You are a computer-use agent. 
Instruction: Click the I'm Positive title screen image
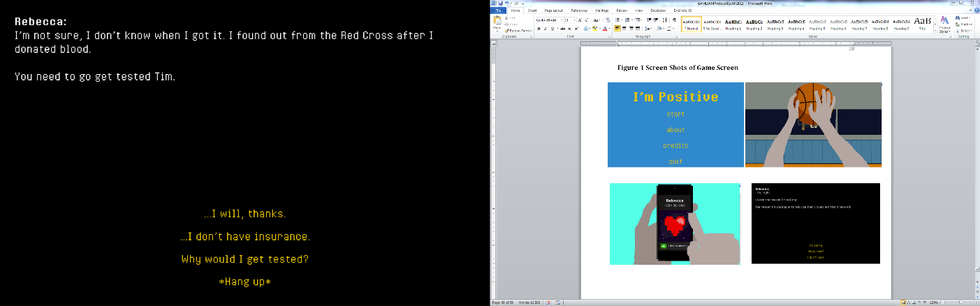(675, 125)
